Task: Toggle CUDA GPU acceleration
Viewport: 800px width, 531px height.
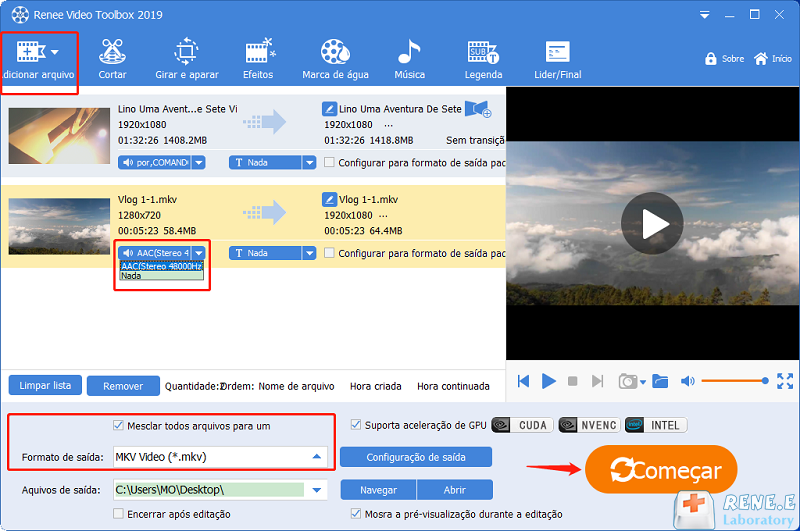Action: [522, 425]
